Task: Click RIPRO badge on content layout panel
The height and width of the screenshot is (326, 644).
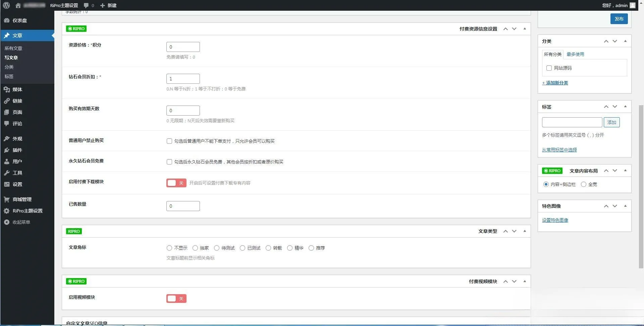Action: coord(552,171)
